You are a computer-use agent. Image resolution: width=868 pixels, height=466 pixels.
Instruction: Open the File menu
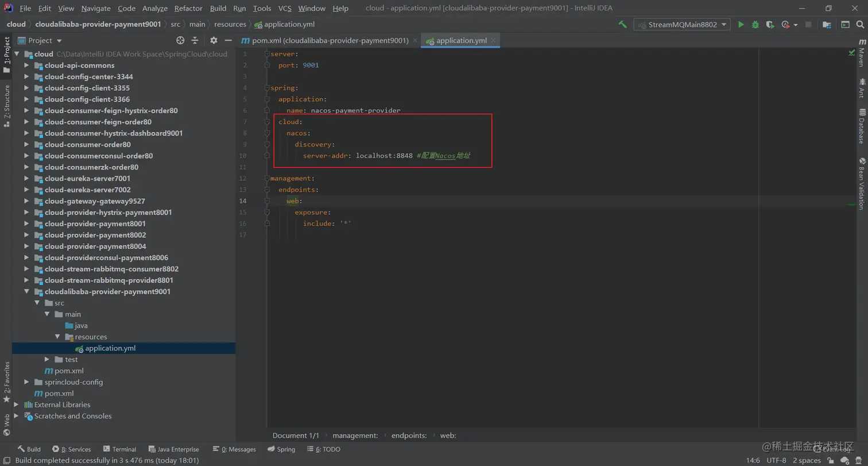point(25,8)
